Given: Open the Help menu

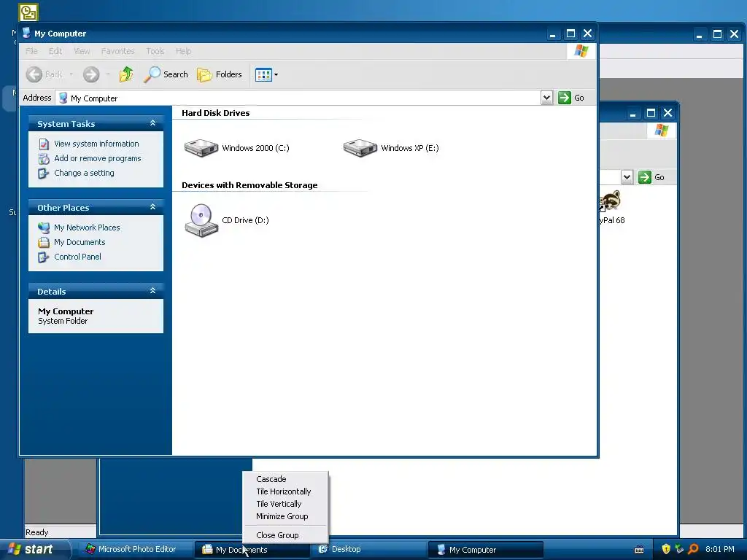Looking at the screenshot, I should (x=183, y=51).
